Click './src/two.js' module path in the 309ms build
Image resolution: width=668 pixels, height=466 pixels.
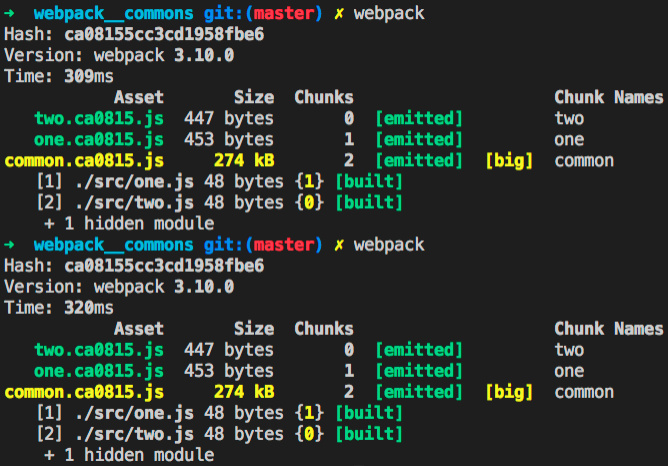point(134,203)
